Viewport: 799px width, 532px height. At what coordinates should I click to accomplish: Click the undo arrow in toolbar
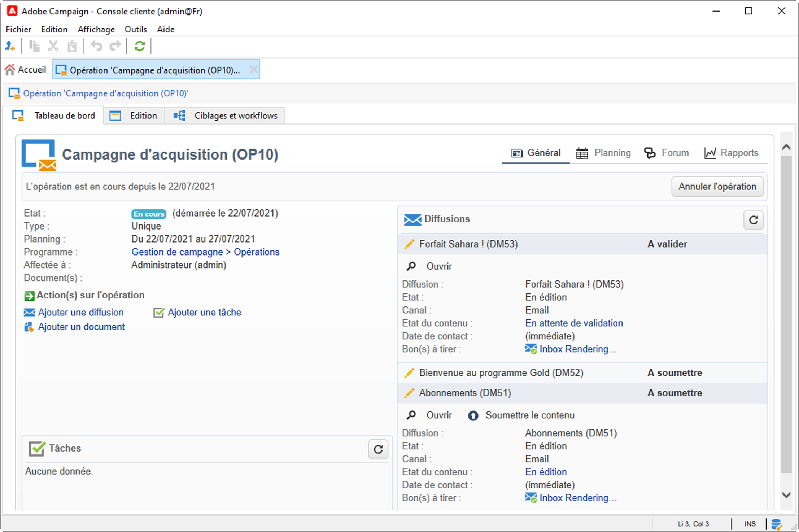(96, 46)
